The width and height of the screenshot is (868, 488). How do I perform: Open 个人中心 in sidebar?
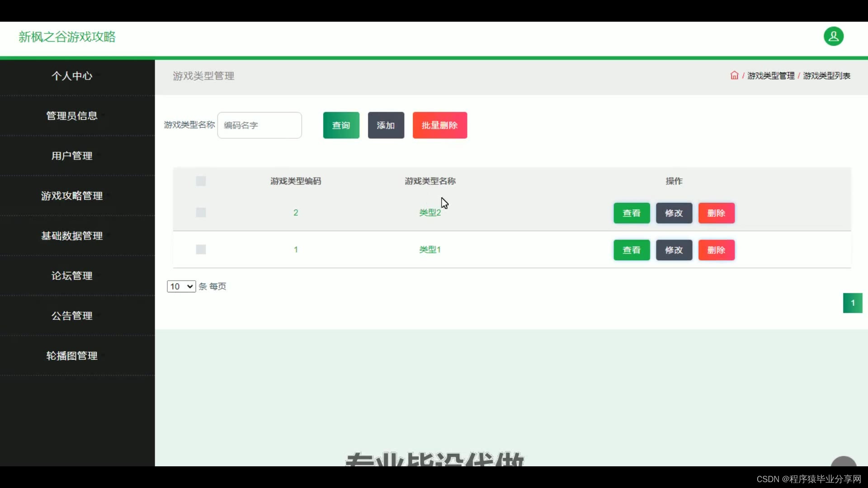click(72, 76)
